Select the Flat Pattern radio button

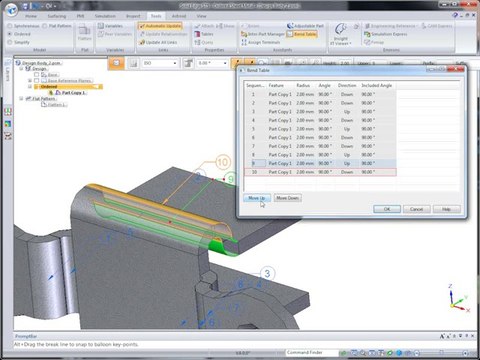57,26
